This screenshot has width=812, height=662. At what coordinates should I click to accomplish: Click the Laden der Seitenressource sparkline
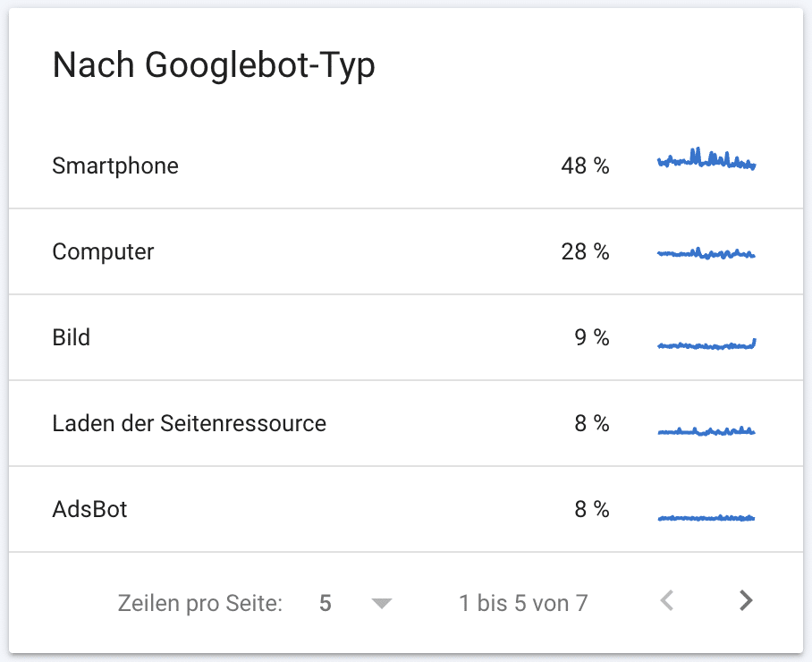[x=706, y=428]
